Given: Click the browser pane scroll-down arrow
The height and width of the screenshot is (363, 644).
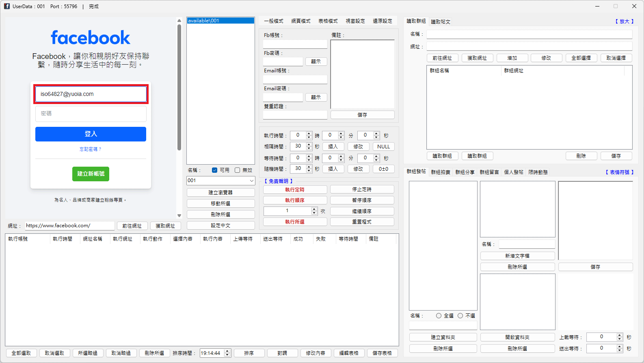Looking at the screenshot, I should [x=179, y=216].
